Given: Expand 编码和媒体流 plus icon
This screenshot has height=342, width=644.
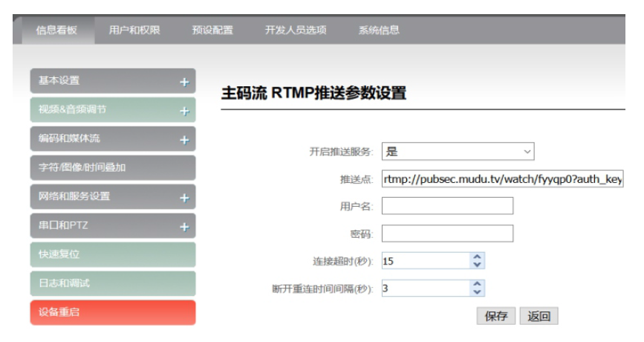Looking at the screenshot, I should (x=184, y=140).
